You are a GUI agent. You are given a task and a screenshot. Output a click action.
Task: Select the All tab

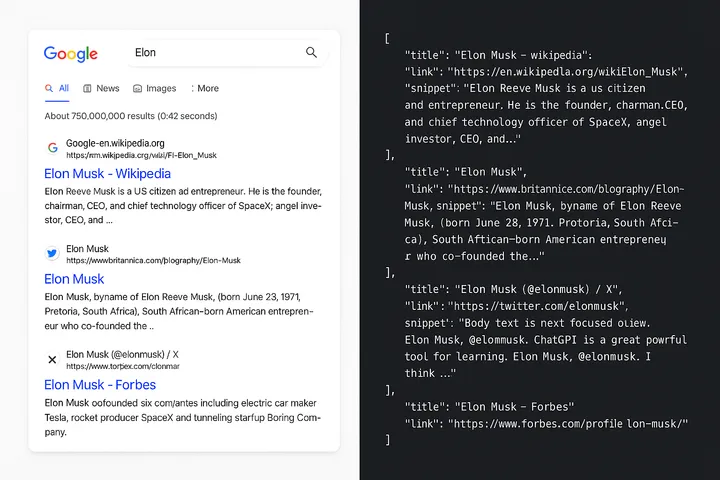click(57, 88)
